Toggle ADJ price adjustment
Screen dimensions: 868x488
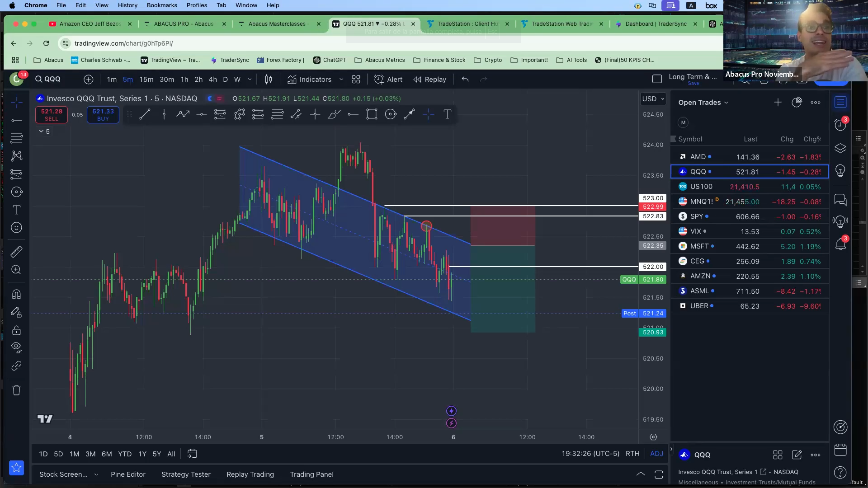(x=656, y=454)
